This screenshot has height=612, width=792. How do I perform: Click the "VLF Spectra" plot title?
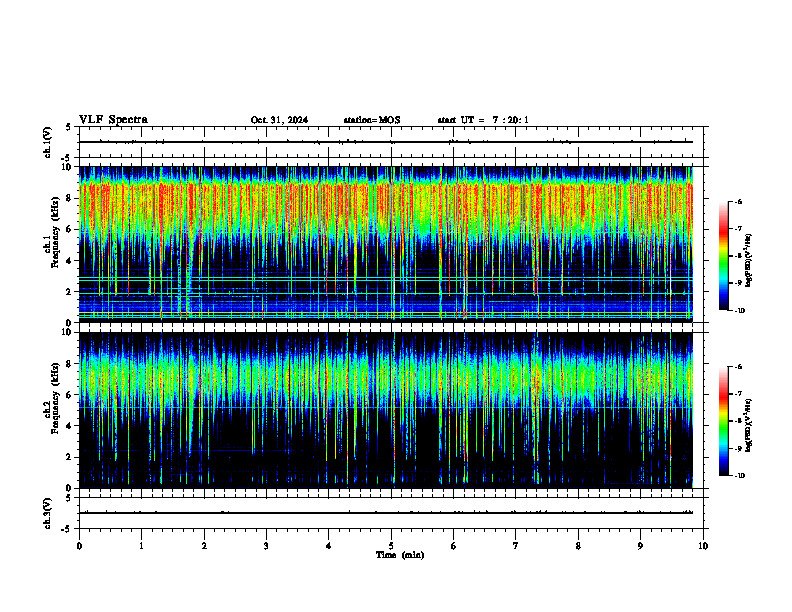(x=113, y=120)
